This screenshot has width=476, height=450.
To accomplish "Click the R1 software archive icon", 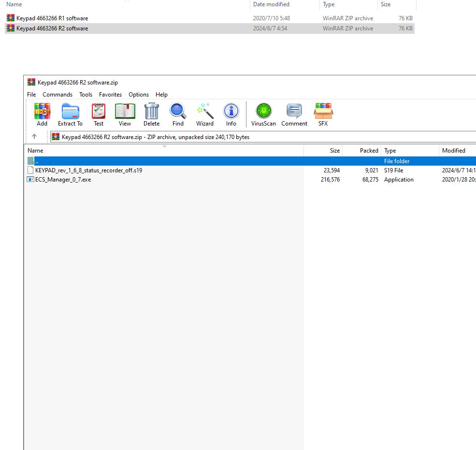I will point(11,18).
